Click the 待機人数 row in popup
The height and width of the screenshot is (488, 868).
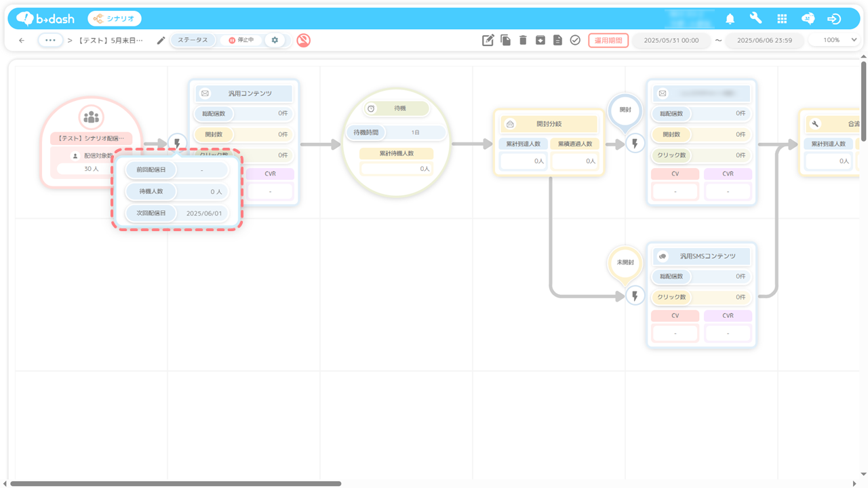[x=177, y=192]
